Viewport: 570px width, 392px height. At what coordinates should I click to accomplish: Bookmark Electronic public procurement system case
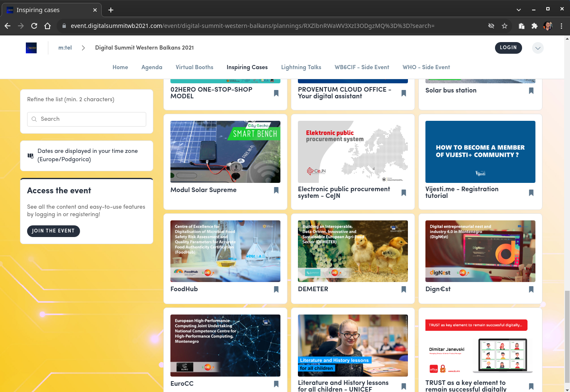pos(404,193)
